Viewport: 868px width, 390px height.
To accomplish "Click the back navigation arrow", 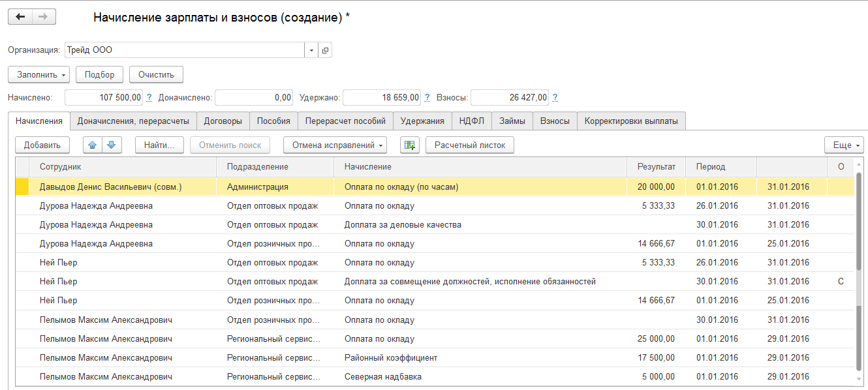I will point(20,17).
